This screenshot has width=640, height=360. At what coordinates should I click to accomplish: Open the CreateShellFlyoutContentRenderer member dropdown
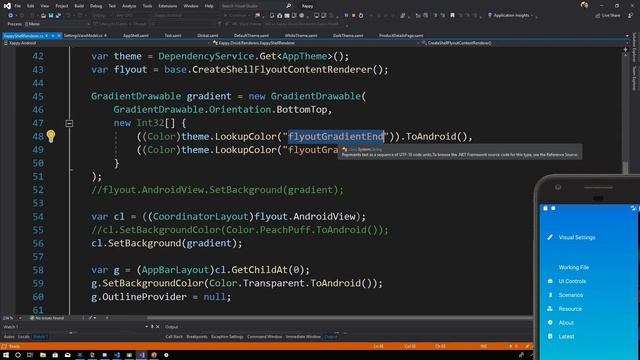click(523, 43)
